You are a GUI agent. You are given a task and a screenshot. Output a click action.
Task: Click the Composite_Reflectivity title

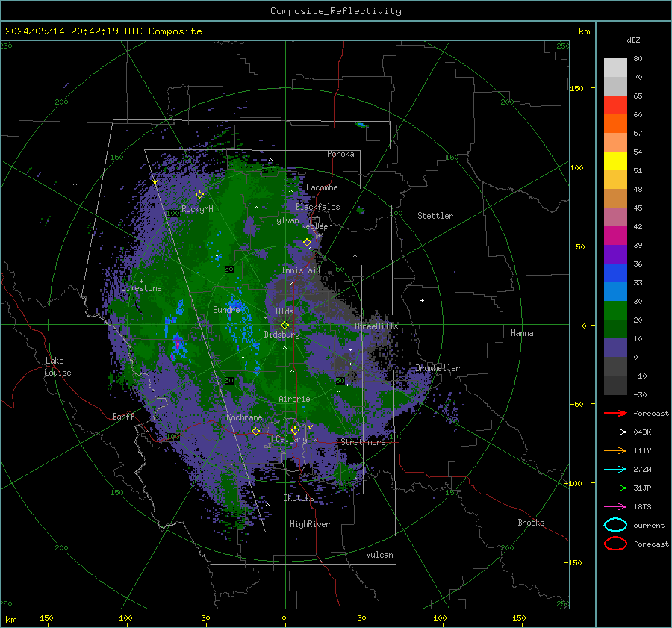pyautogui.click(x=336, y=11)
